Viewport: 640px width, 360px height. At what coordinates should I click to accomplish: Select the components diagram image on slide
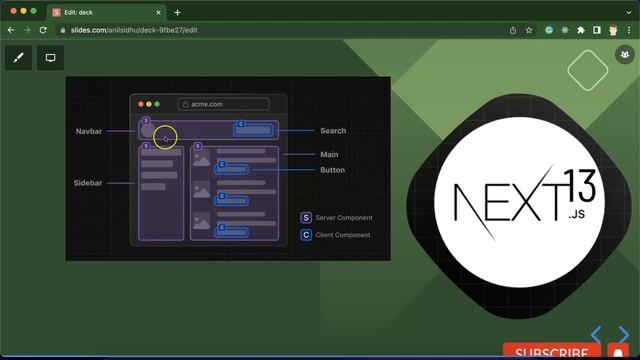228,169
